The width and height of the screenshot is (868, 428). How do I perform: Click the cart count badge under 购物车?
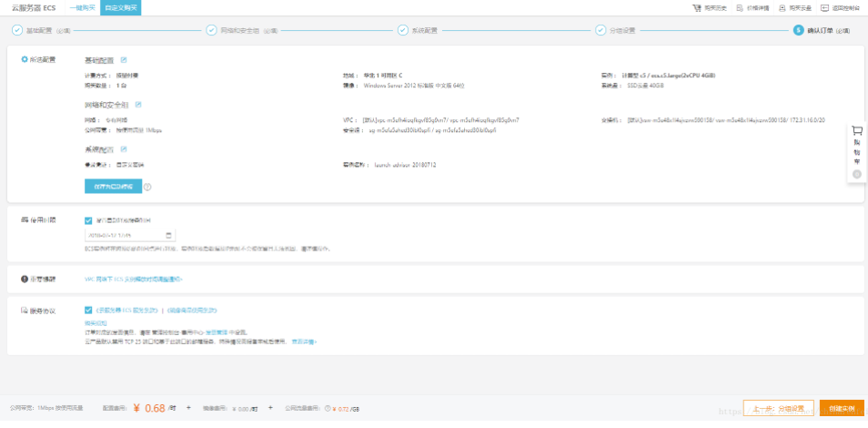857,175
